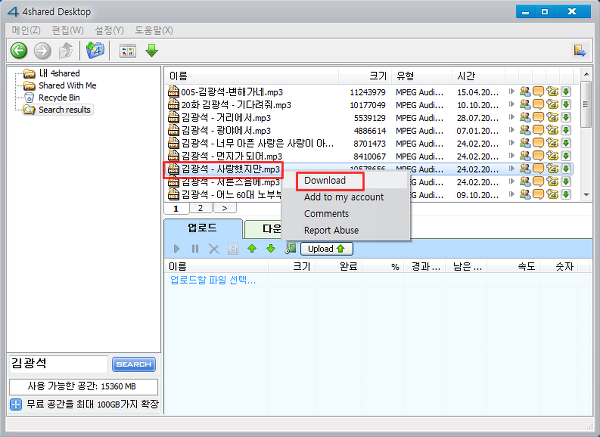Click the download arrow for 김광석 - 서른즈음에.mp3

tap(566, 182)
